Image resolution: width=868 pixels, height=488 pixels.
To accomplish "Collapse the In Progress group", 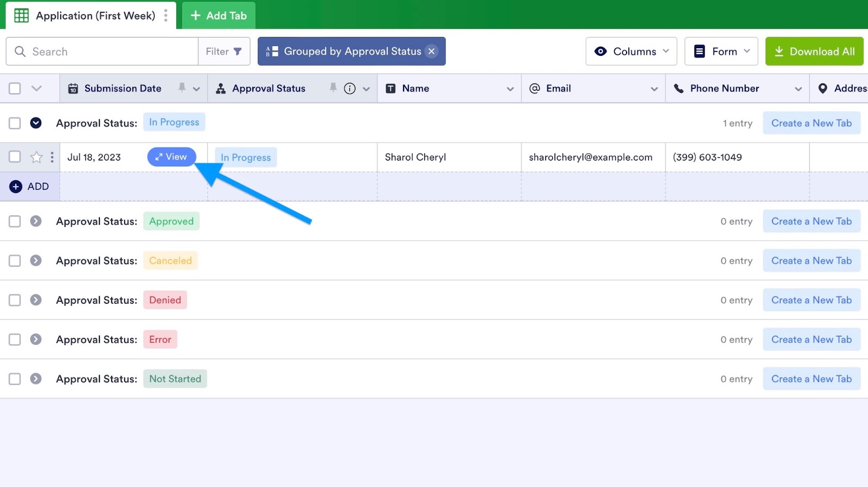I will 36,123.
